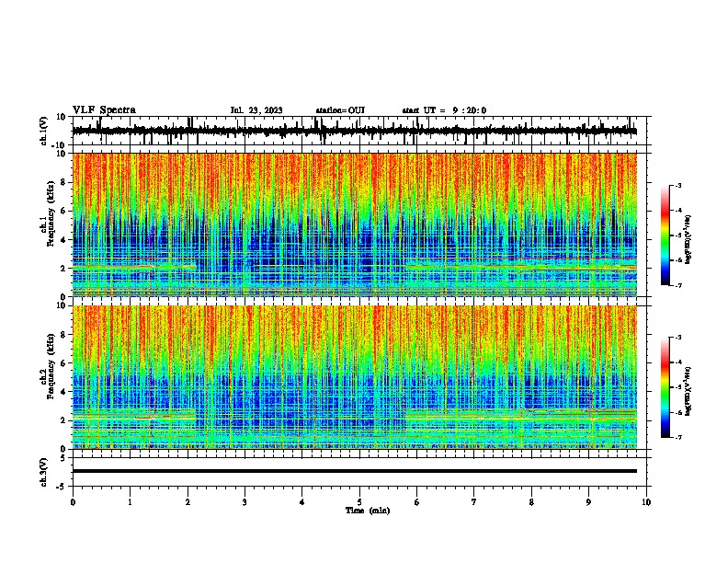Click the ch.1(V) waveform axis label
The height and width of the screenshot is (563, 728).
pyautogui.click(x=44, y=131)
